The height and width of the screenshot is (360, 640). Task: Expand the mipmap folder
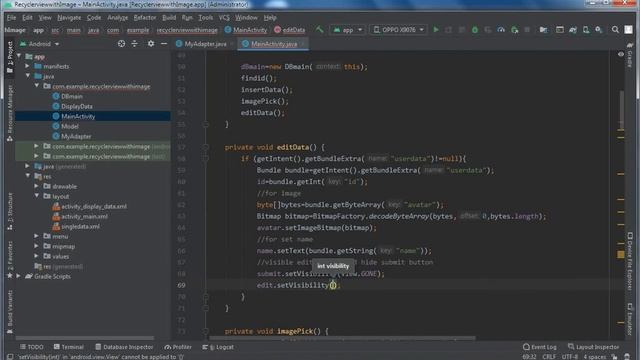pyautogui.click(x=36, y=246)
